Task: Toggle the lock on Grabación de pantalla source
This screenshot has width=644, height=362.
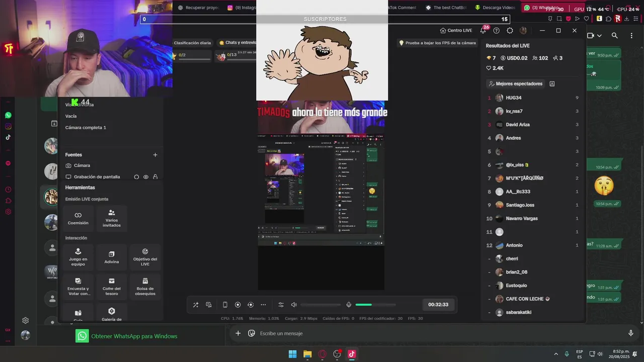Action: 155,177
